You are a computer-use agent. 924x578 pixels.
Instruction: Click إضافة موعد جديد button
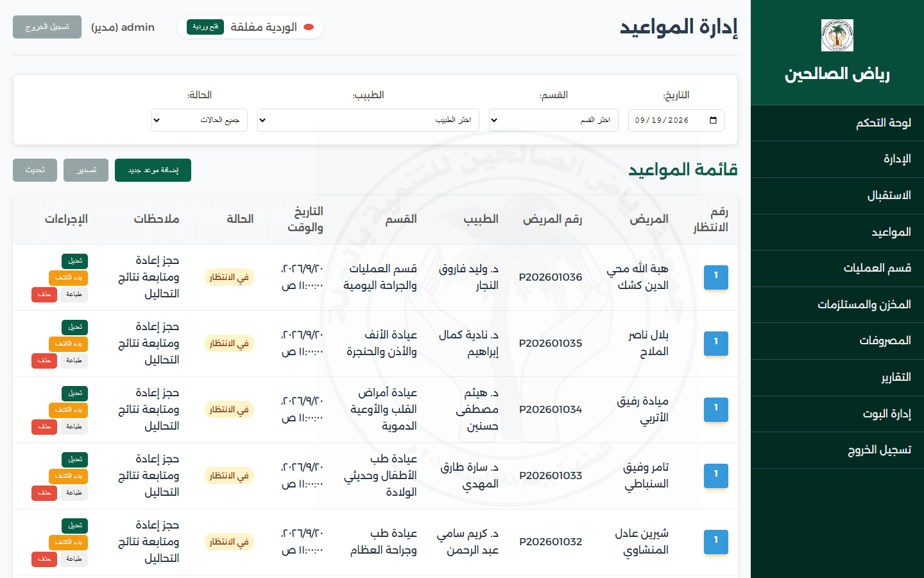click(153, 170)
